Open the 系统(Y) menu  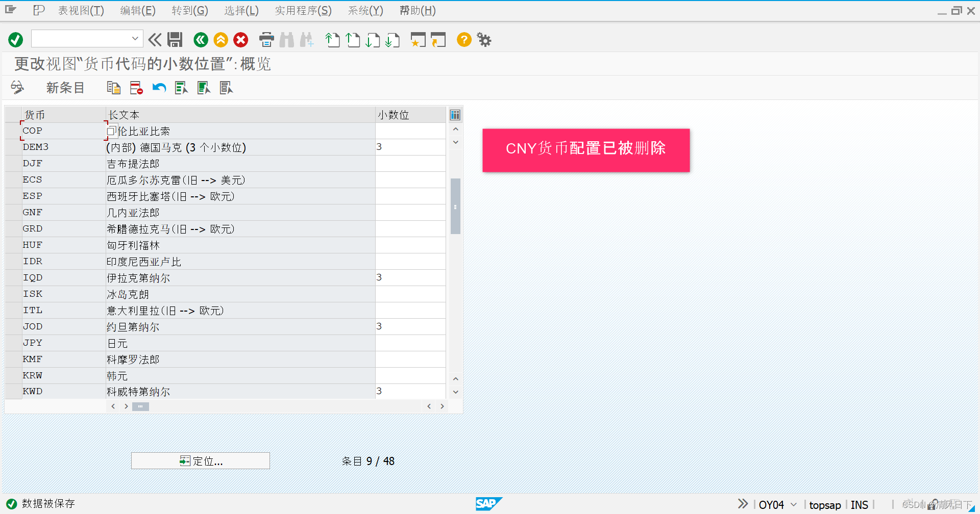(365, 11)
